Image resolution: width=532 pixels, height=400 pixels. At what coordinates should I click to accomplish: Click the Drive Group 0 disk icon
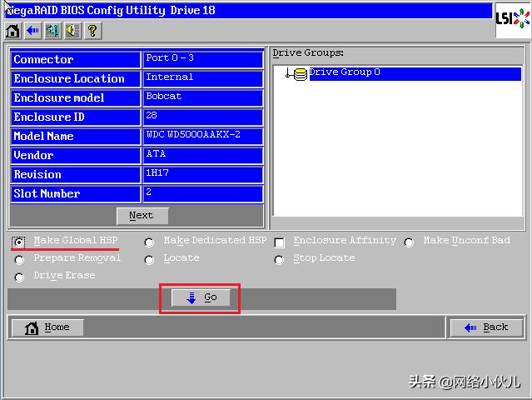[x=300, y=74]
